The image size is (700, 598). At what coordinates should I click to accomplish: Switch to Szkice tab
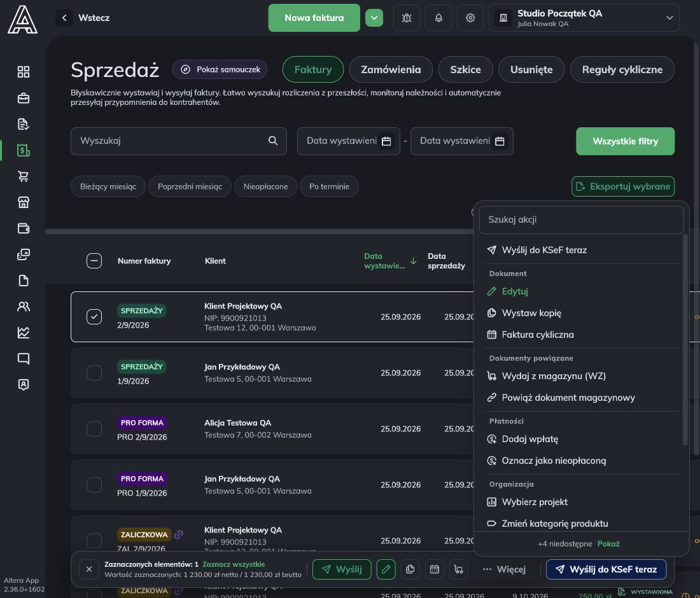[465, 69]
